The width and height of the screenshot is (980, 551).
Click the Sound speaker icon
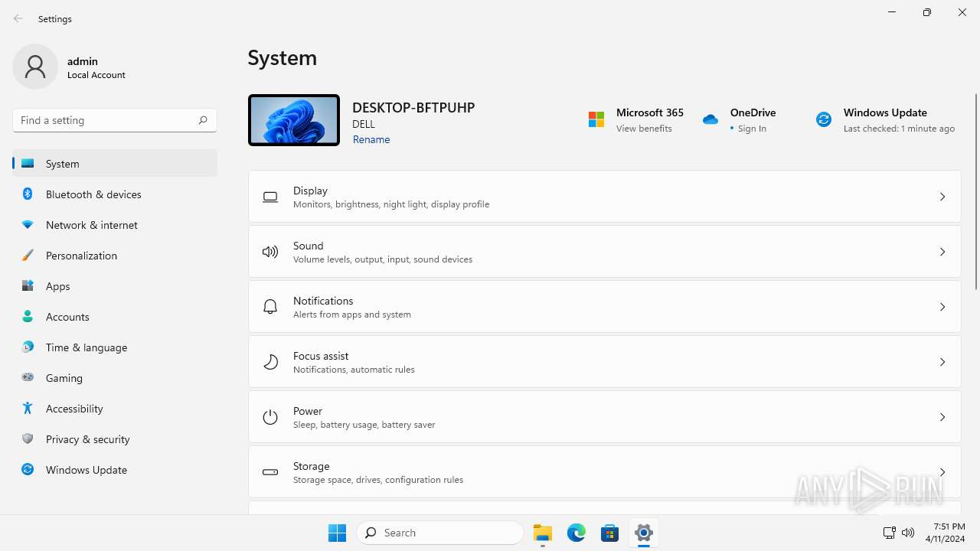coord(270,252)
